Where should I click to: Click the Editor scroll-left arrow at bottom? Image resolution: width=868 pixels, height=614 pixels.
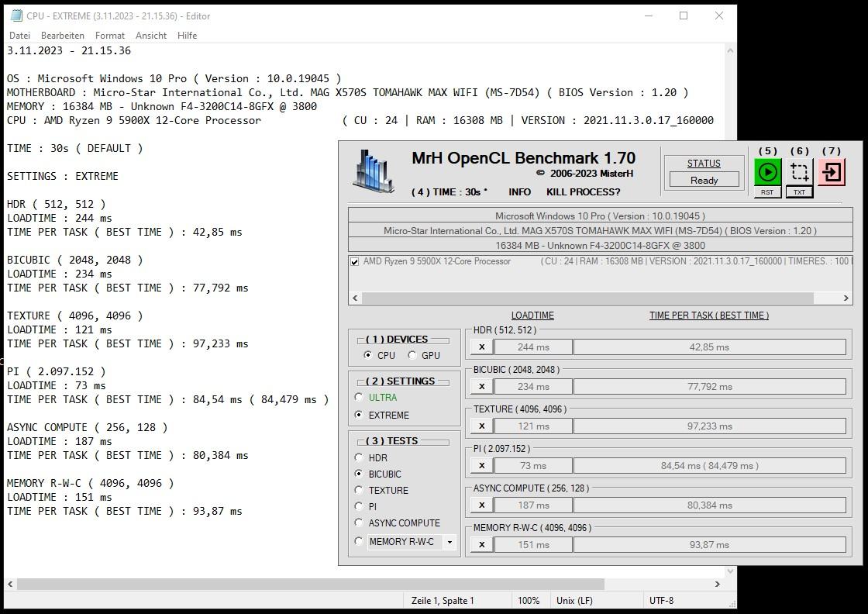[x=10, y=584]
